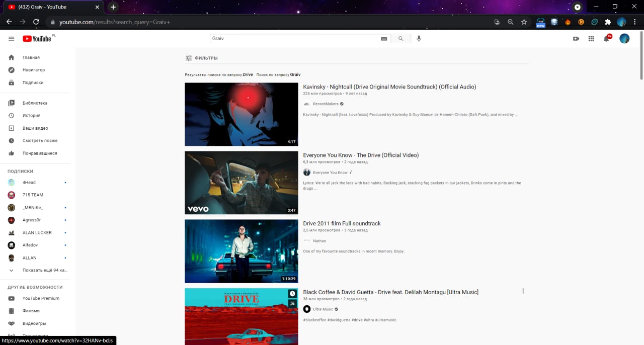Click Kavinsky - Nightcall video title
Image resolution: width=644 pixels, height=345 pixels.
pyautogui.click(x=389, y=87)
